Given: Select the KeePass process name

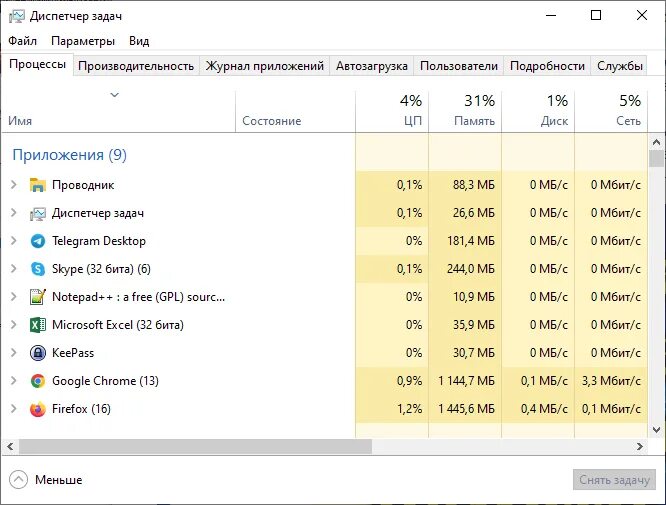Looking at the screenshot, I should tap(73, 353).
